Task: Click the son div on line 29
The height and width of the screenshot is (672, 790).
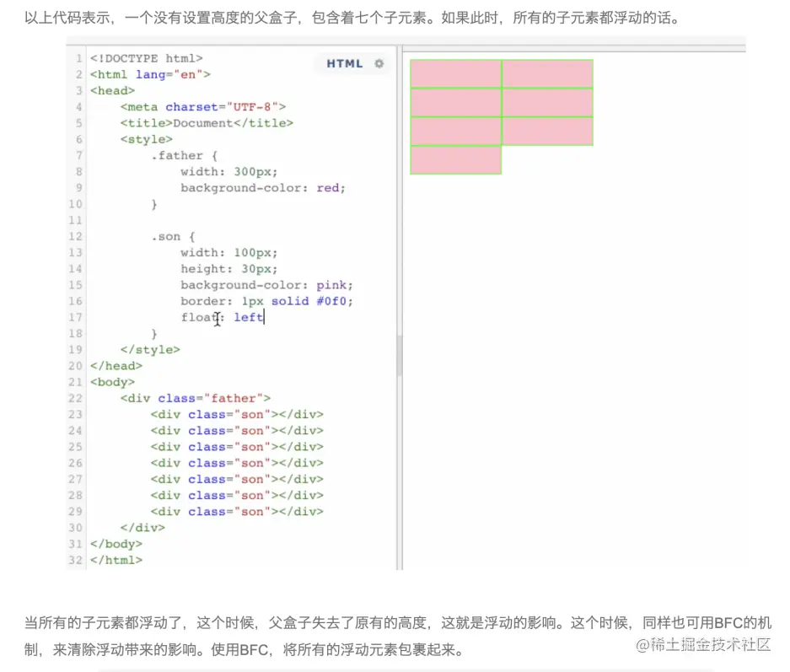Action: pyautogui.click(x=237, y=511)
